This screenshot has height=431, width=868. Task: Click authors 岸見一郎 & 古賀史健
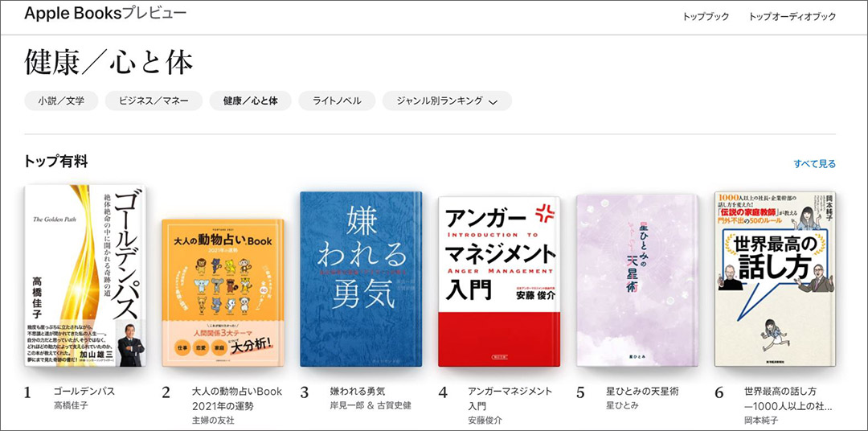point(371,405)
